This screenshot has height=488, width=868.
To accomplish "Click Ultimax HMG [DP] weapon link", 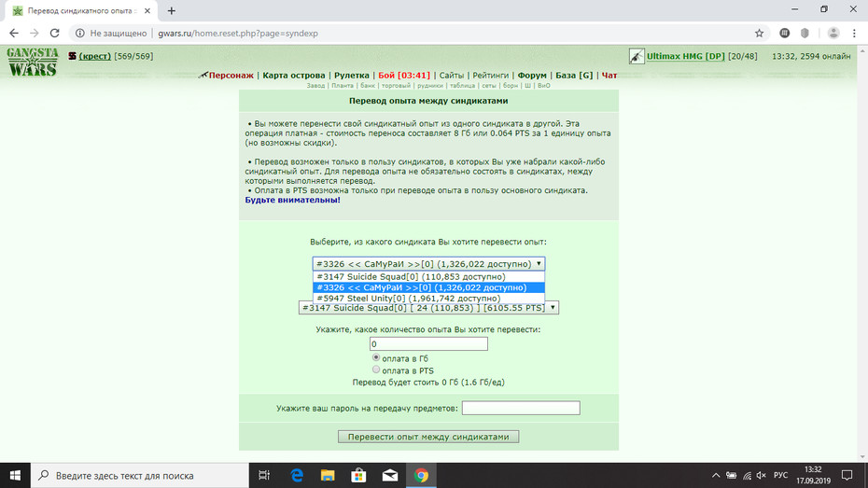I will coord(685,56).
